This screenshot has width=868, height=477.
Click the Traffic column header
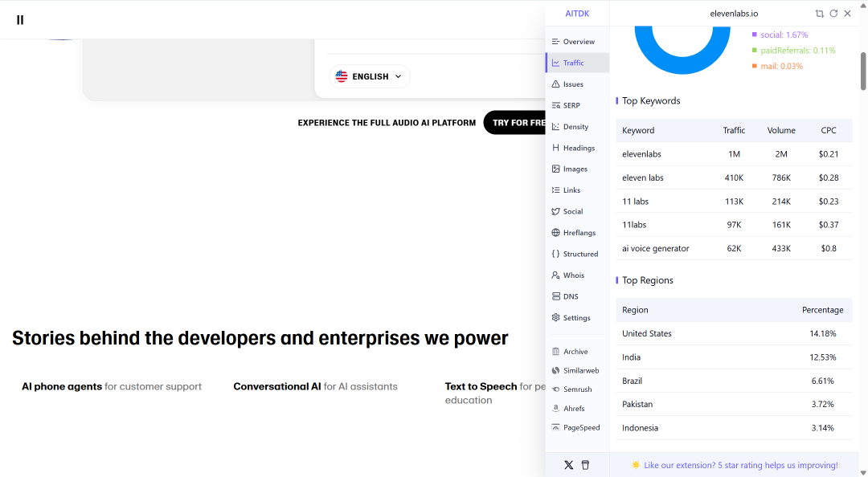click(x=734, y=130)
